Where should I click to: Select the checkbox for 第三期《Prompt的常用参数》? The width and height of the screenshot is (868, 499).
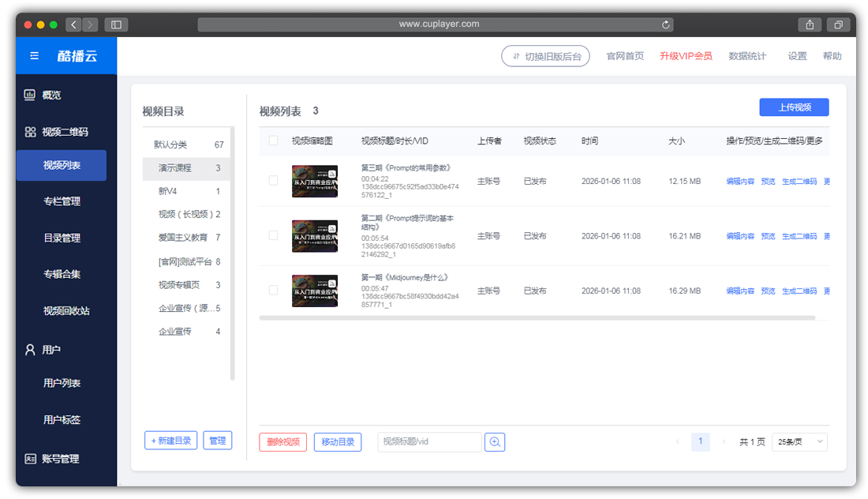point(273,181)
